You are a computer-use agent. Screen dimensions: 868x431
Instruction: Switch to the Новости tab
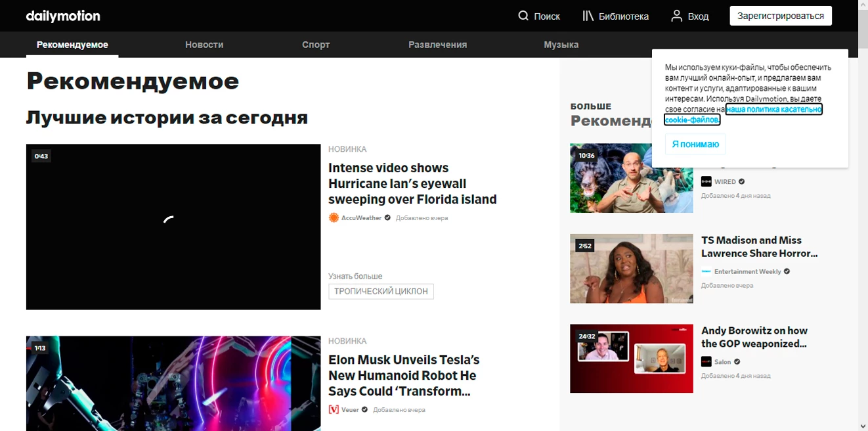tap(204, 45)
